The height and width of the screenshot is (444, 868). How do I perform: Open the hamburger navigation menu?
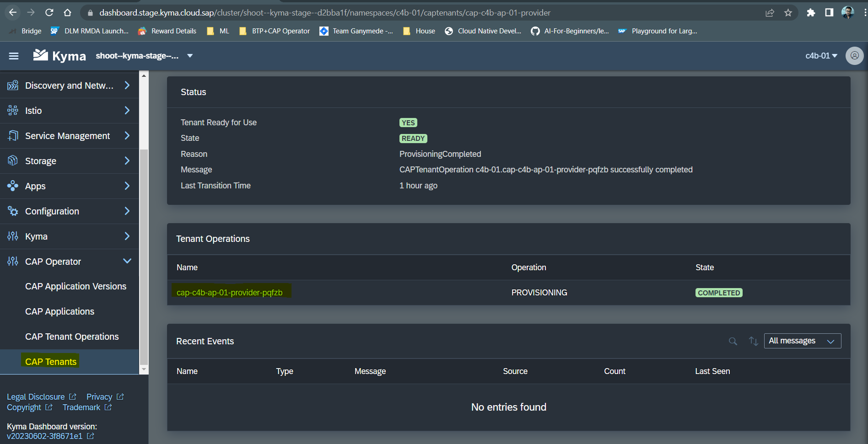13,56
